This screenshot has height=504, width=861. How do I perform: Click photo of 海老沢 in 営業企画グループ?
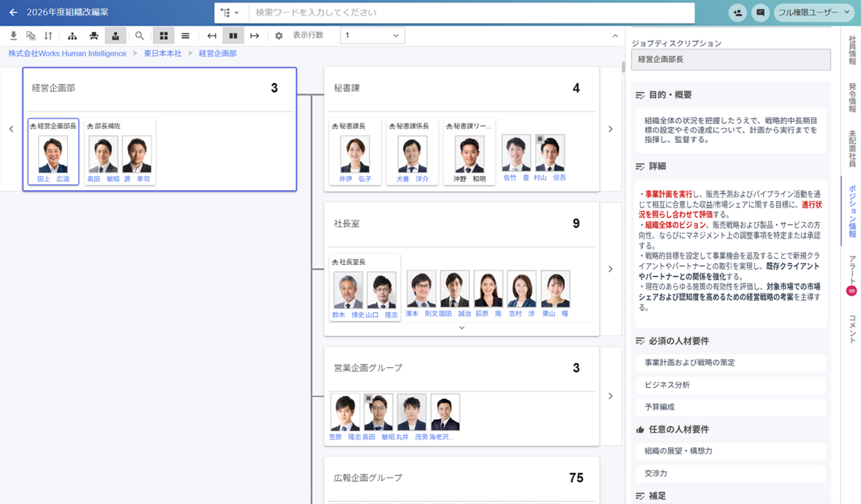[x=445, y=412]
